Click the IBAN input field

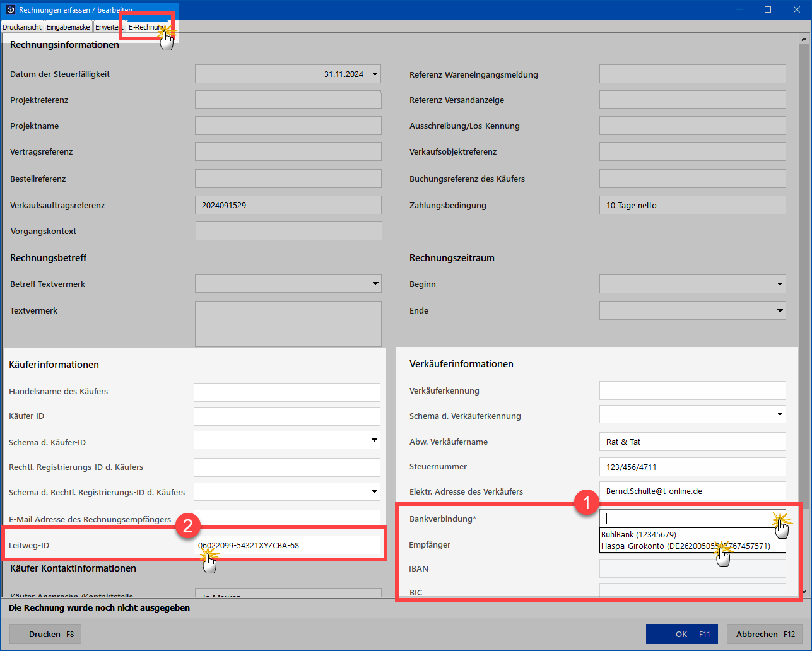pos(693,568)
